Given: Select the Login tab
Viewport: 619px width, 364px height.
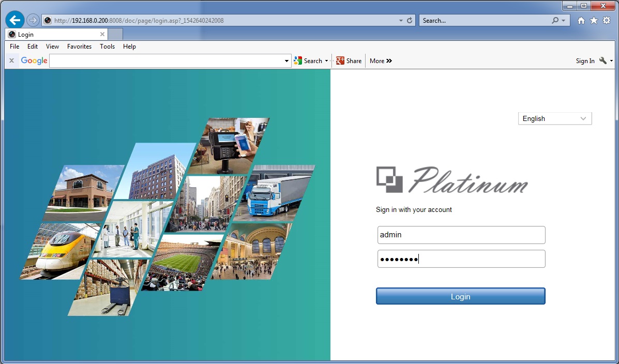Looking at the screenshot, I should pos(56,34).
